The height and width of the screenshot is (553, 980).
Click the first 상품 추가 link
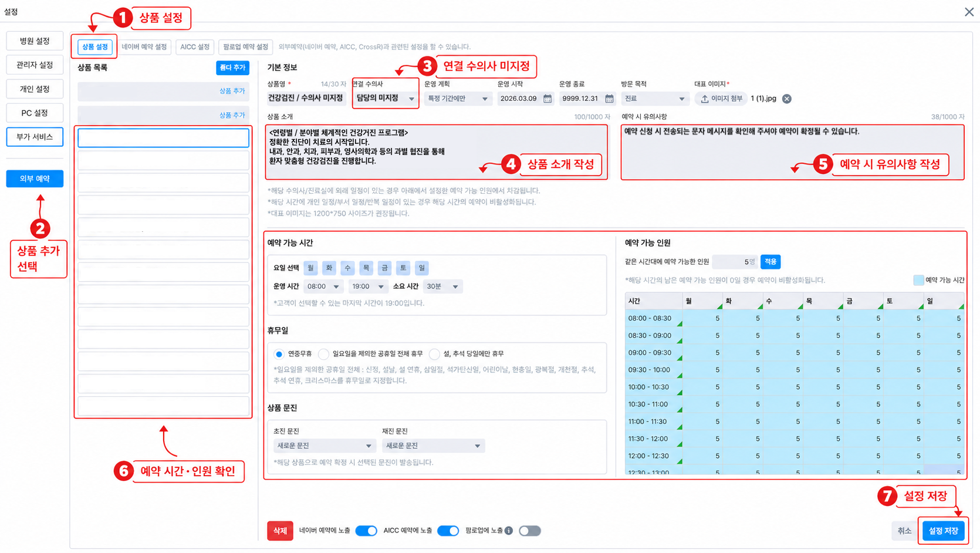[x=232, y=91]
